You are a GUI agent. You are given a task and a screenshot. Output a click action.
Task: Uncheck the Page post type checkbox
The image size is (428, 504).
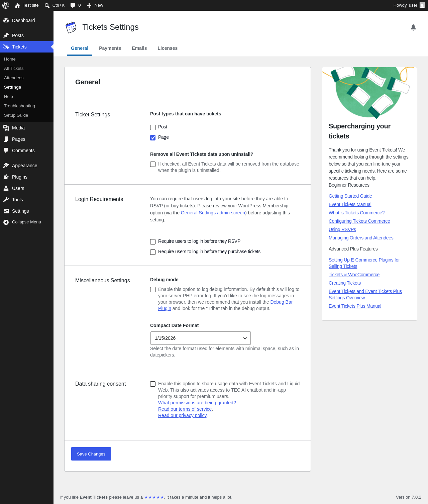(153, 138)
